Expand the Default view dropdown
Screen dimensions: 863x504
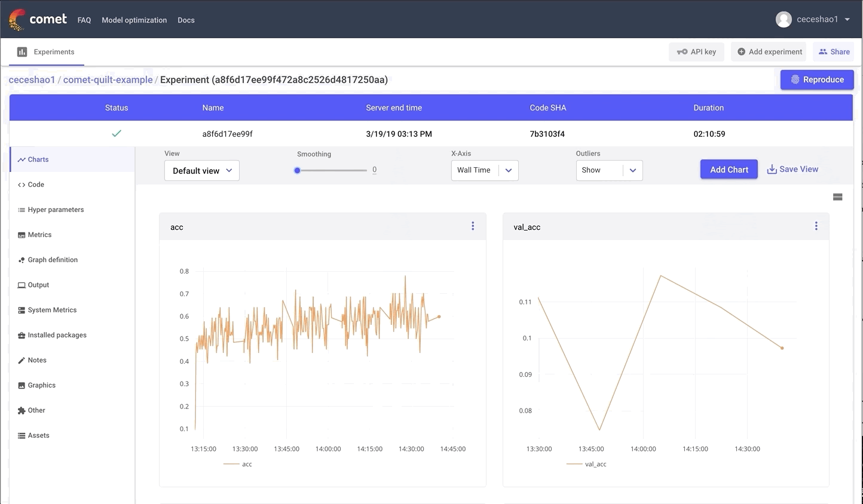click(202, 171)
